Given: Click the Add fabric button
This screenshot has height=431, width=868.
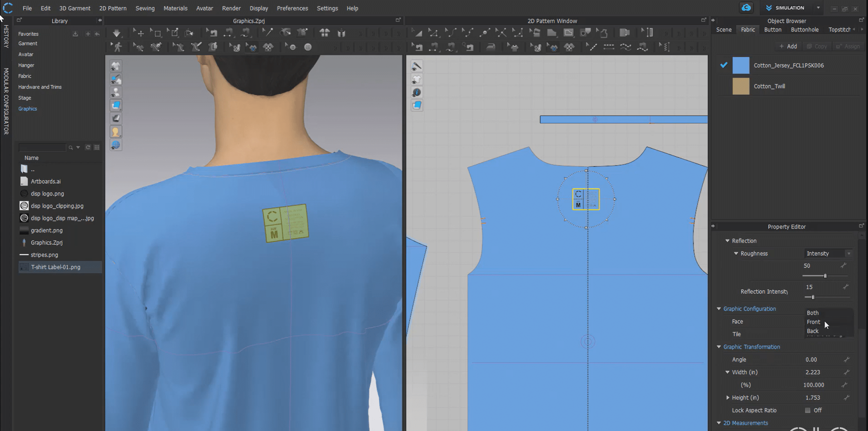Looking at the screenshot, I should coord(788,46).
